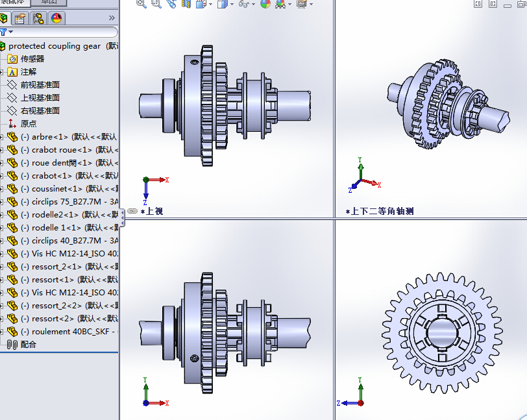Click the crabot<1> component icon
Image resolution: width=527 pixels, height=420 pixels.
point(12,176)
